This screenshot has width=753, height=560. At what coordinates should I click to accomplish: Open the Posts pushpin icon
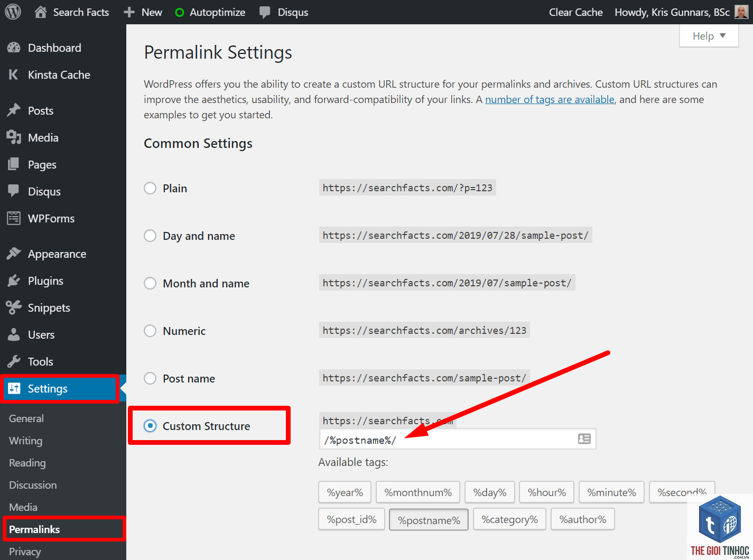[x=14, y=110]
